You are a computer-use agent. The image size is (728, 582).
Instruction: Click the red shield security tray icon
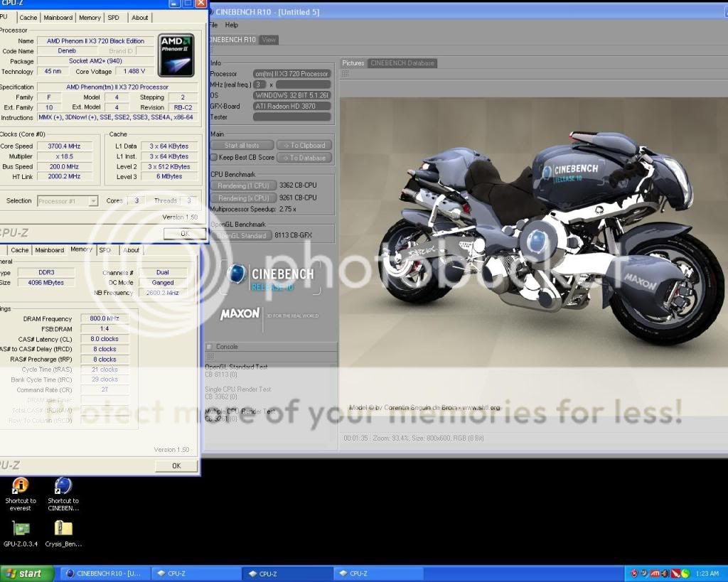coord(635,573)
